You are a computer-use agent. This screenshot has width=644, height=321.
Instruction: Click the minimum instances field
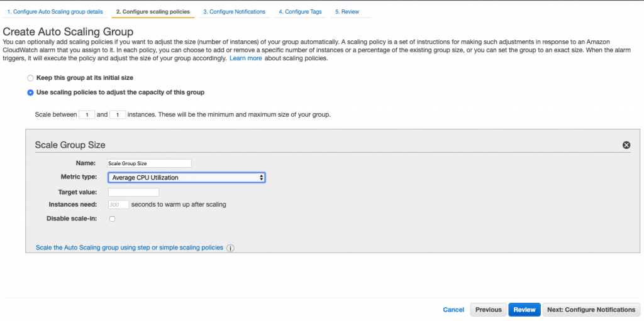(87, 115)
